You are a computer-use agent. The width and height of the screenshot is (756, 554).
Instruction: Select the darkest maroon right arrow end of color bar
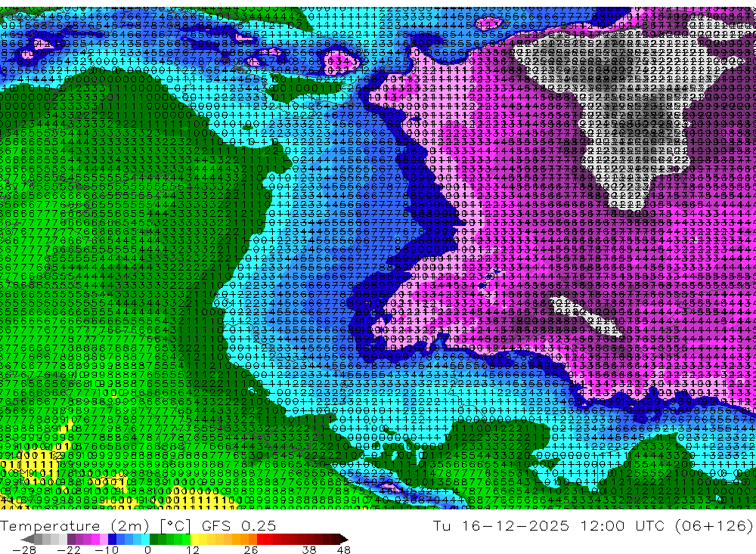tap(344, 539)
